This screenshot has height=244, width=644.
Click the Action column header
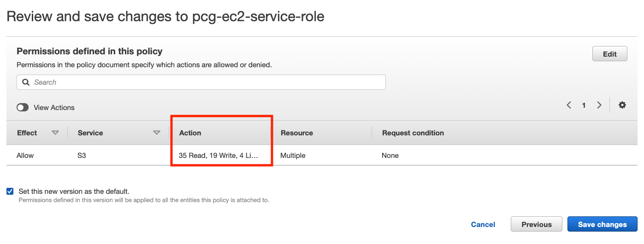[190, 133]
